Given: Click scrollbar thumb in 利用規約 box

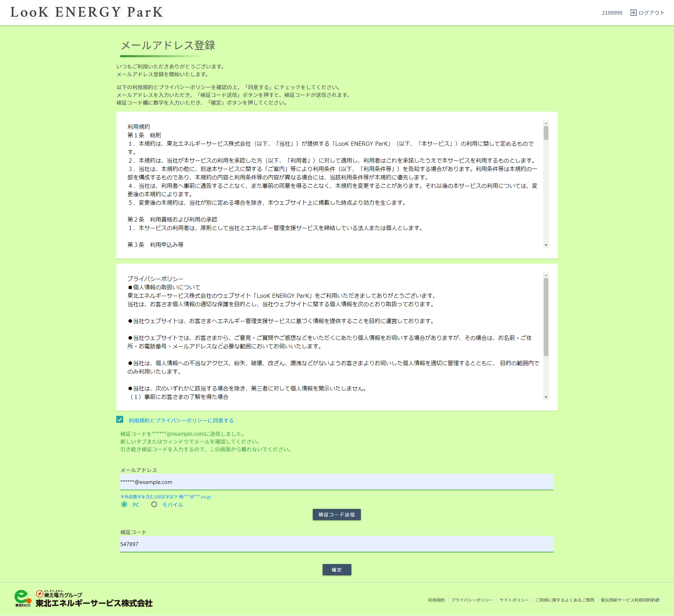Looking at the screenshot, I should coord(546,133).
